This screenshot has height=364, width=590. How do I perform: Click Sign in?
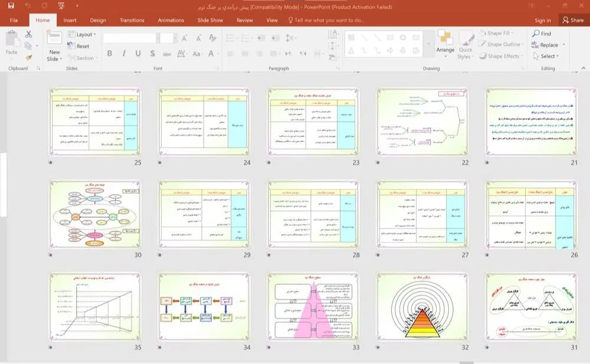(543, 20)
